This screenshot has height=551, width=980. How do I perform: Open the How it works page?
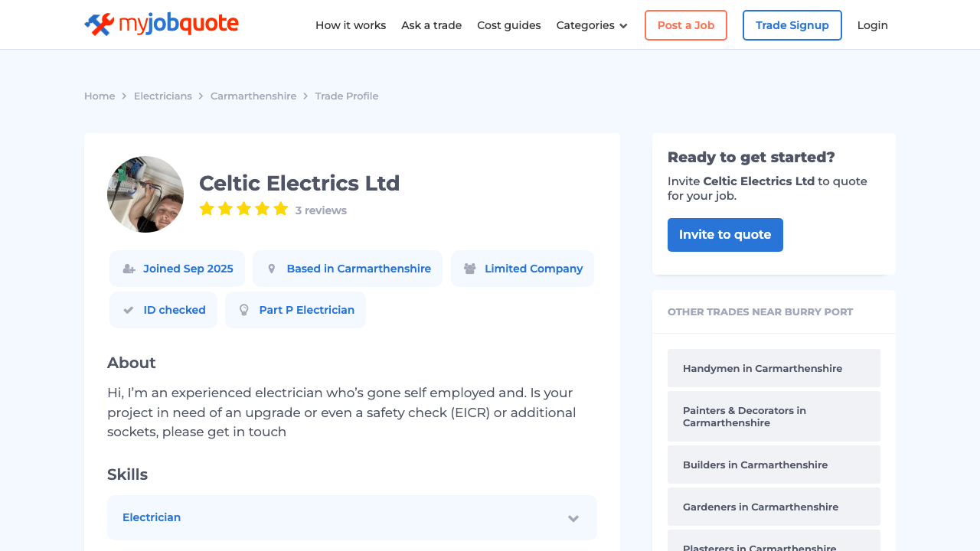coord(351,25)
